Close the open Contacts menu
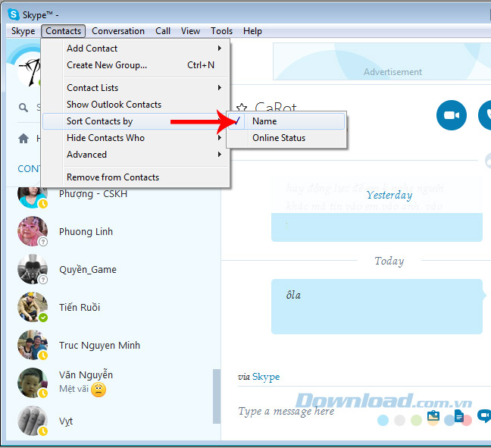This screenshot has width=491, height=448. (x=63, y=31)
